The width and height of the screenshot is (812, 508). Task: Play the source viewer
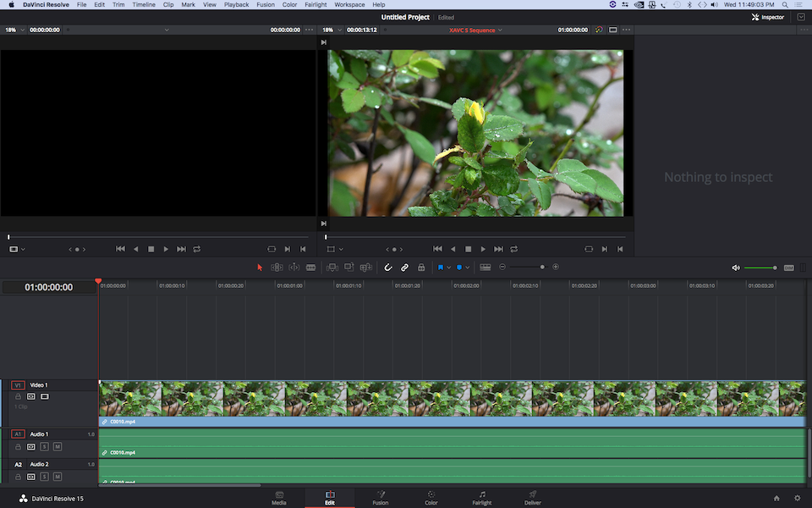tap(166, 249)
